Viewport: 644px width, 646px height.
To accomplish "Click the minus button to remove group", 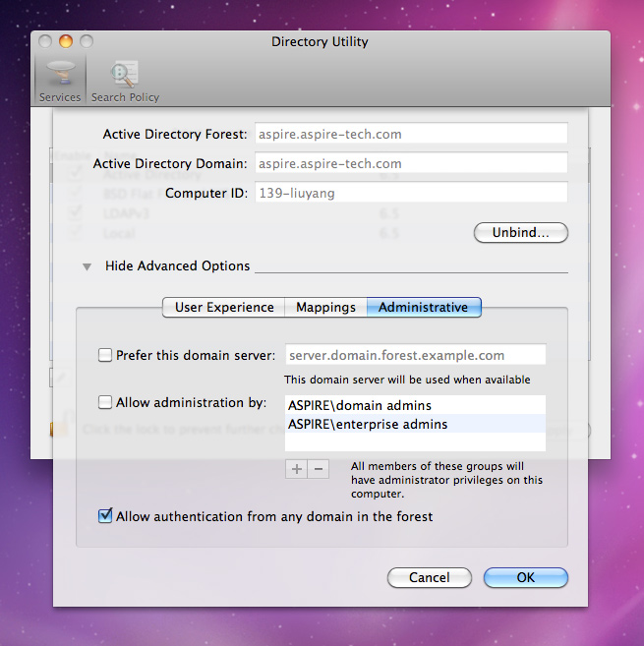I will (318, 469).
